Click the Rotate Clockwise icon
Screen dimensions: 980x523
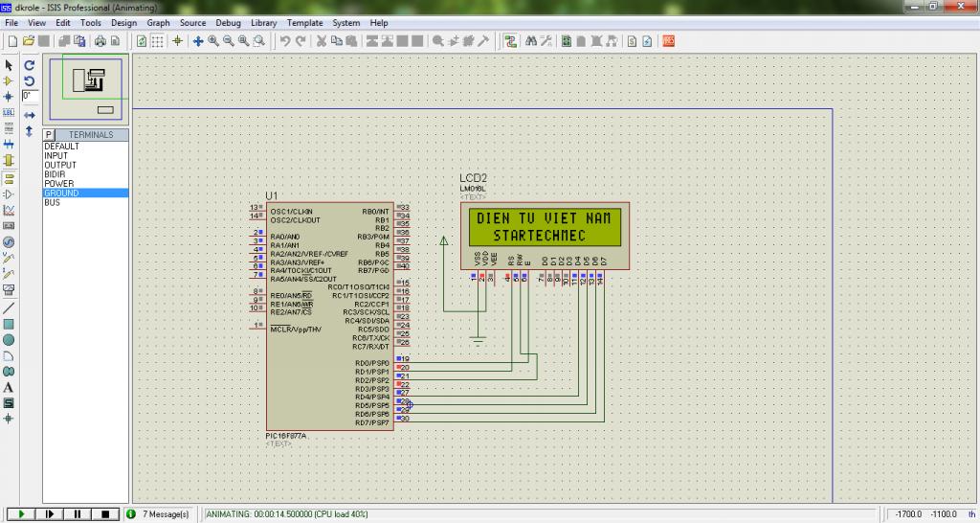click(30, 64)
